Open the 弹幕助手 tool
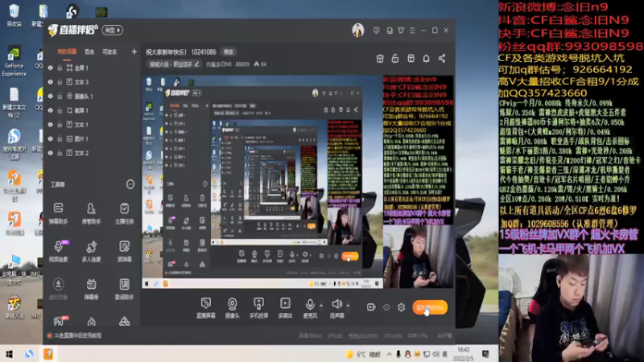Viewport: 644px width, 362px height. 58,212
